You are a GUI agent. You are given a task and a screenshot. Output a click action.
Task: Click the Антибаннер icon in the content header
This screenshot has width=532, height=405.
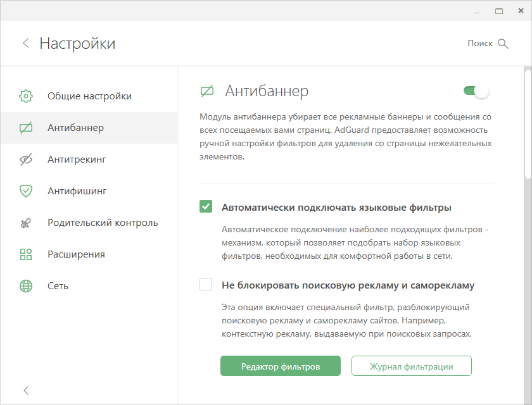click(x=206, y=90)
